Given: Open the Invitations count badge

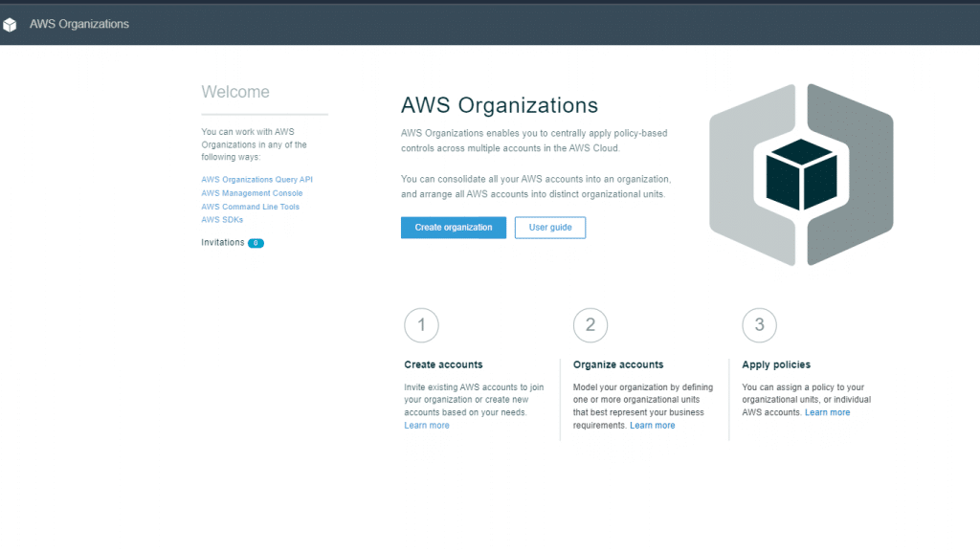Looking at the screenshot, I should point(256,243).
